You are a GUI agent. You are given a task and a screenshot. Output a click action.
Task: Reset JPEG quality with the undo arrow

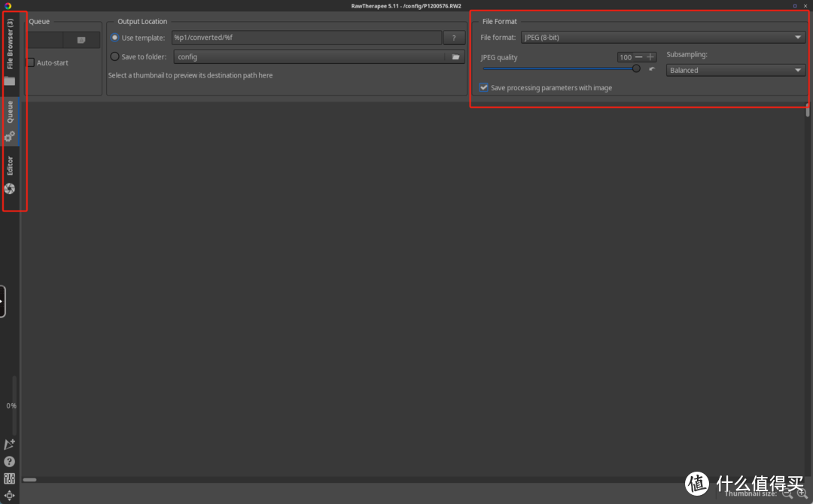(652, 69)
